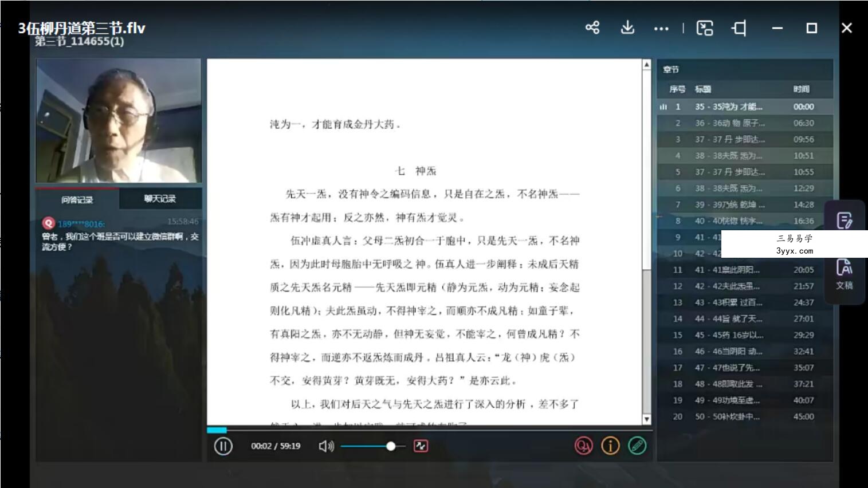Image resolution: width=868 pixels, height=488 pixels.
Task: Open chapter 7 '39乃繞 乾坤' at 14:28
Action: pos(745,204)
